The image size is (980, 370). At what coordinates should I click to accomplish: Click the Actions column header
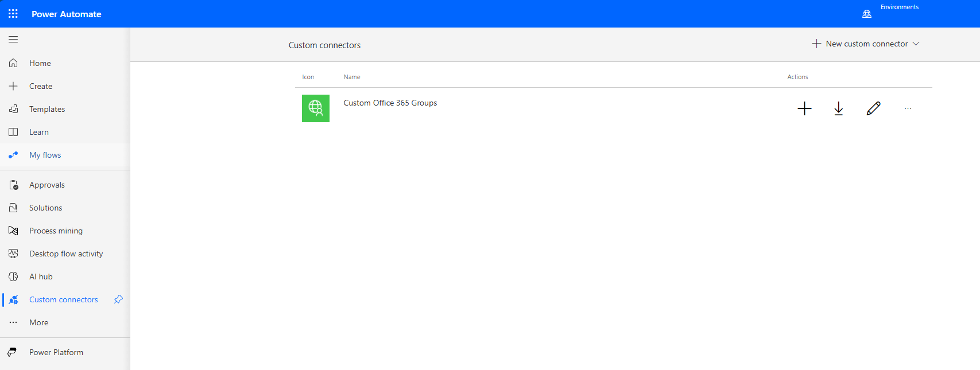pyautogui.click(x=797, y=77)
